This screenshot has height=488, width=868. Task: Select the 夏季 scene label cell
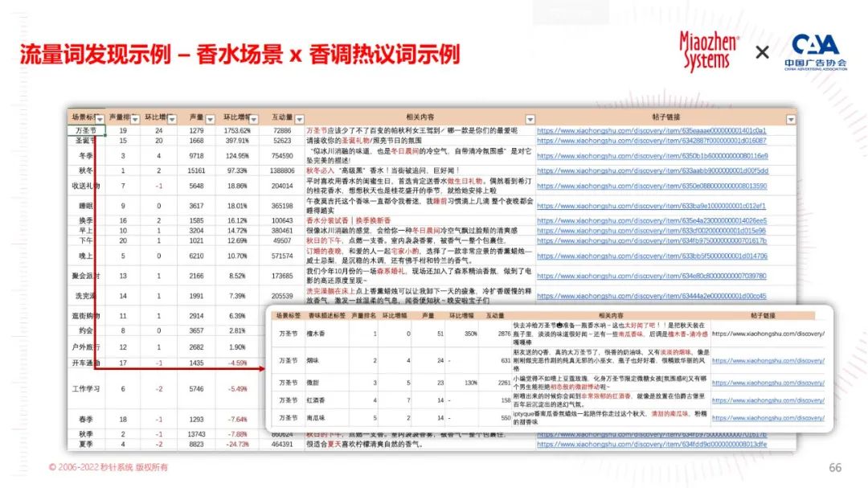86,445
